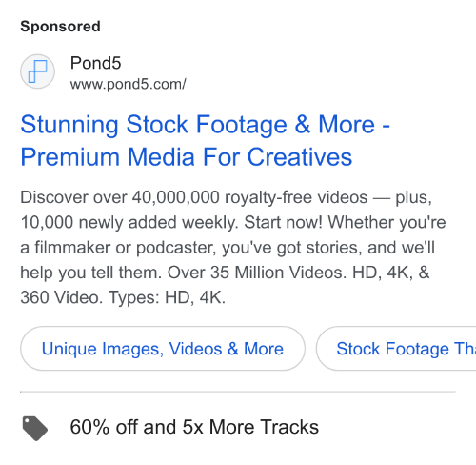This screenshot has height=465, width=476.
Task: Open the www.pond5.com URL
Action: [128, 85]
